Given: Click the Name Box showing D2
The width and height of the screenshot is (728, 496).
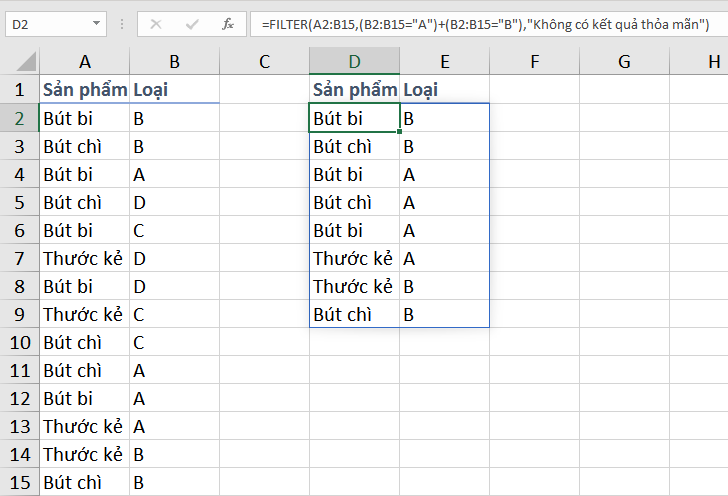Looking at the screenshot, I should point(45,23).
